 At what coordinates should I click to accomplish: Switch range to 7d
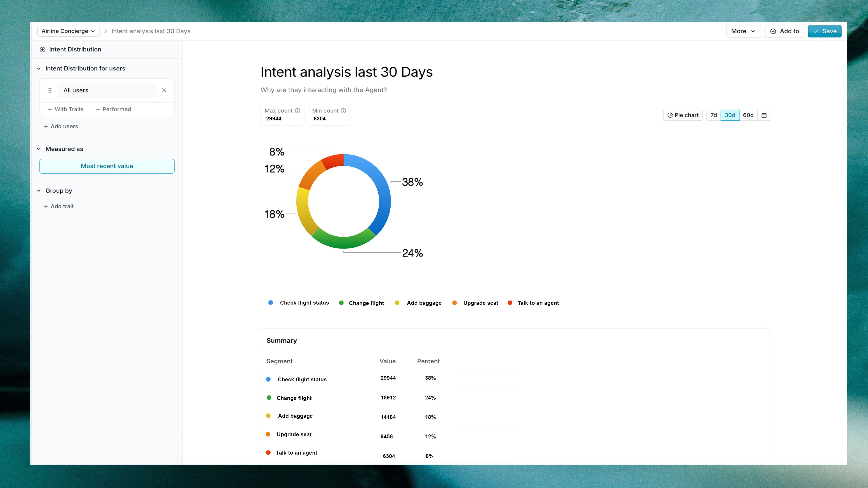tap(713, 115)
